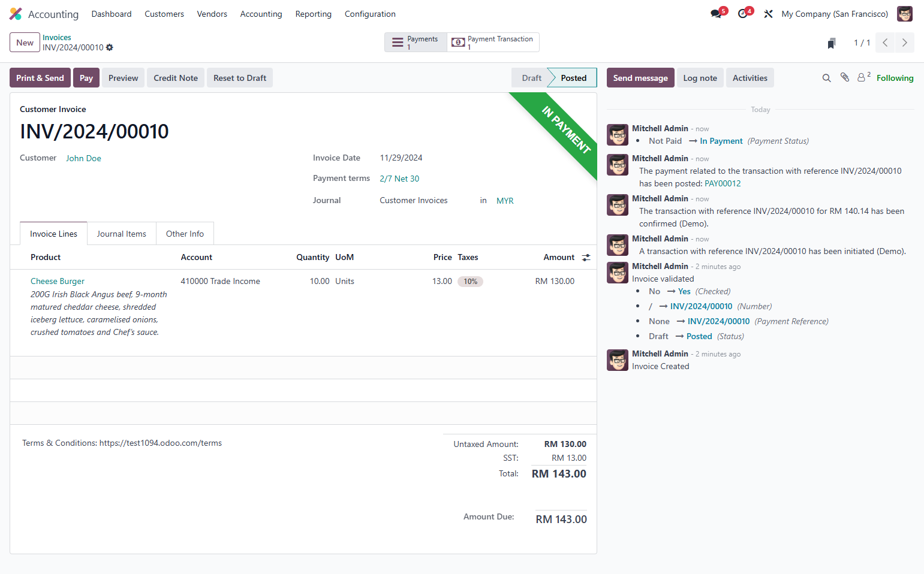The width and height of the screenshot is (924, 574).
Task: Search chatter messages with magnifier icon
Action: [x=826, y=78]
